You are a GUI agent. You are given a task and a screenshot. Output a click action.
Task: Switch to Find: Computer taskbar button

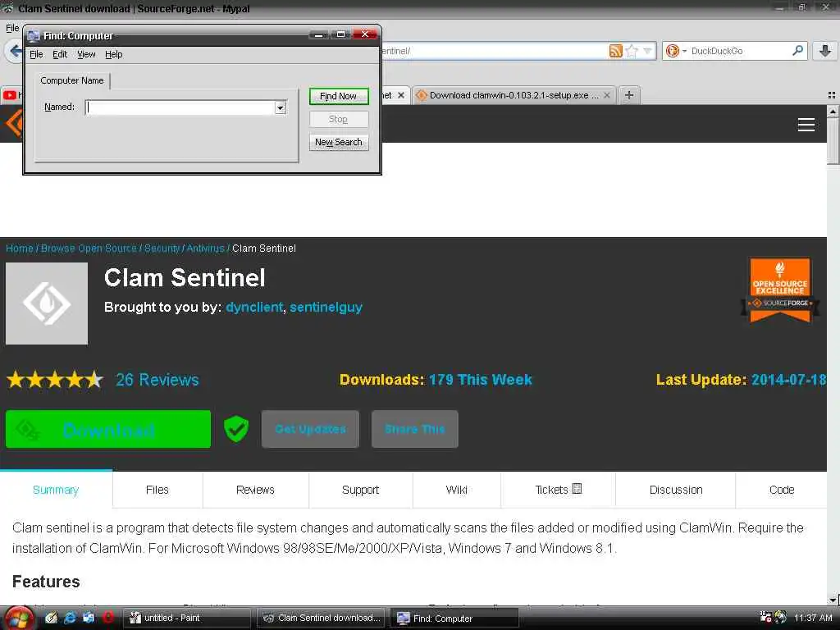454,618
